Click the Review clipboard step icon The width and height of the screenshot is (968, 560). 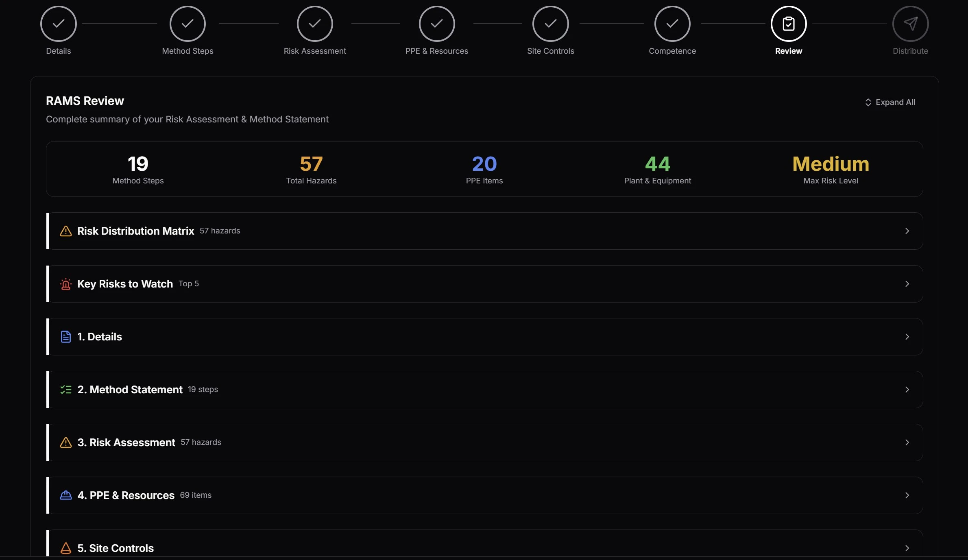(x=788, y=24)
